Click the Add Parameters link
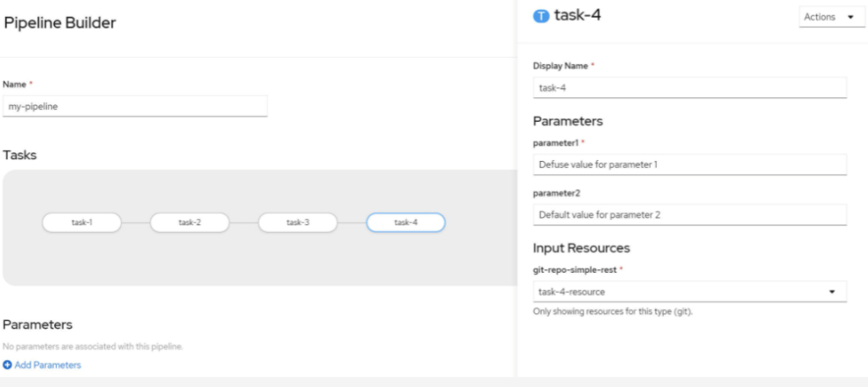The height and width of the screenshot is (387, 868). (47, 365)
